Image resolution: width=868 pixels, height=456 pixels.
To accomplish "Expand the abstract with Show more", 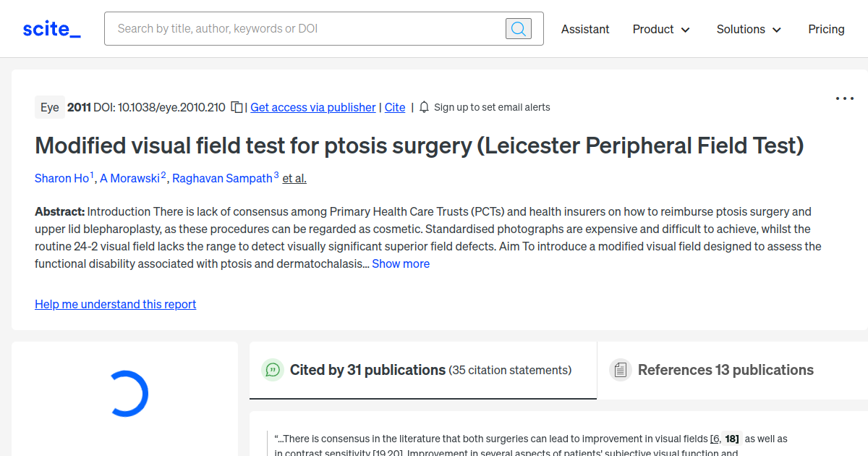I will [x=401, y=263].
